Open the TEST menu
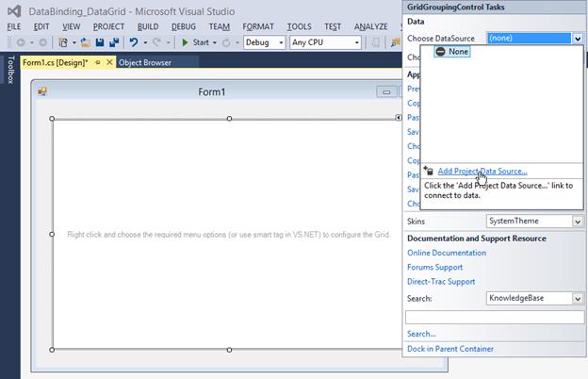This screenshot has width=588, height=379. point(333,26)
